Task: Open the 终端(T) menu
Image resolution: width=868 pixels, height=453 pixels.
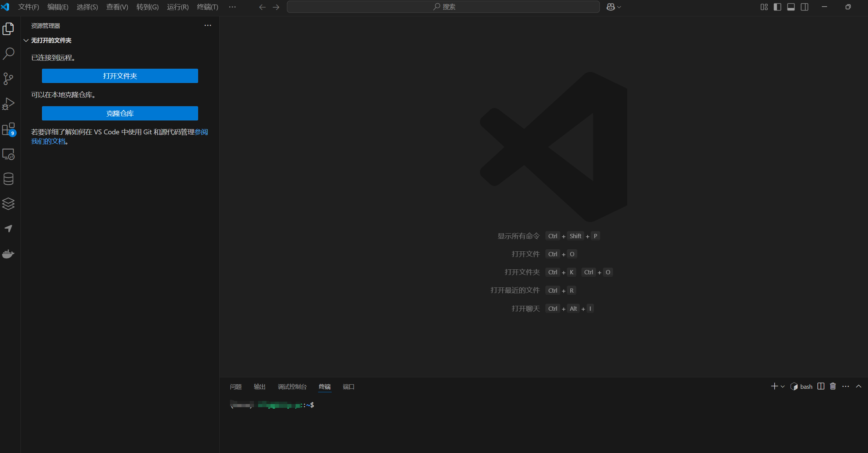Action: click(x=207, y=7)
